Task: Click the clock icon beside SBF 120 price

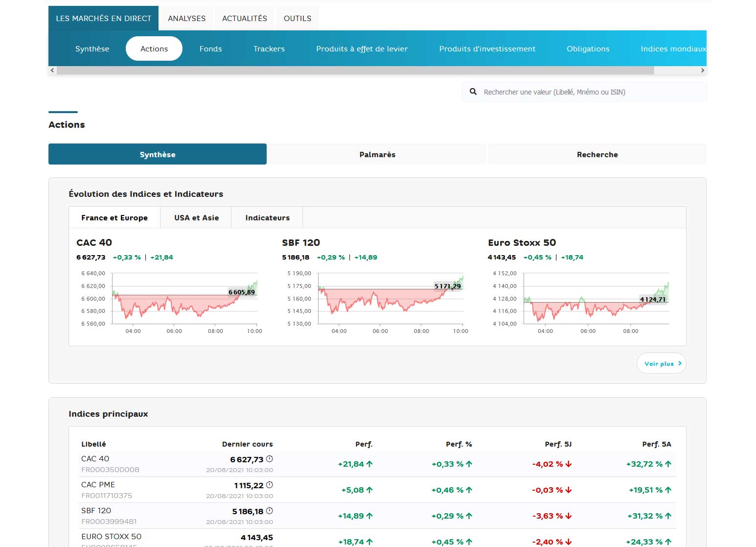Action: [269, 511]
